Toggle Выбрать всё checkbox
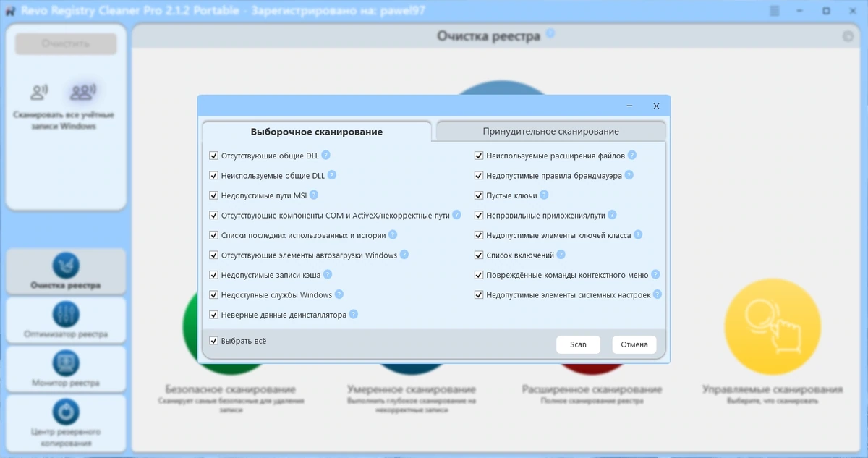The width and height of the screenshot is (868, 458). (213, 341)
